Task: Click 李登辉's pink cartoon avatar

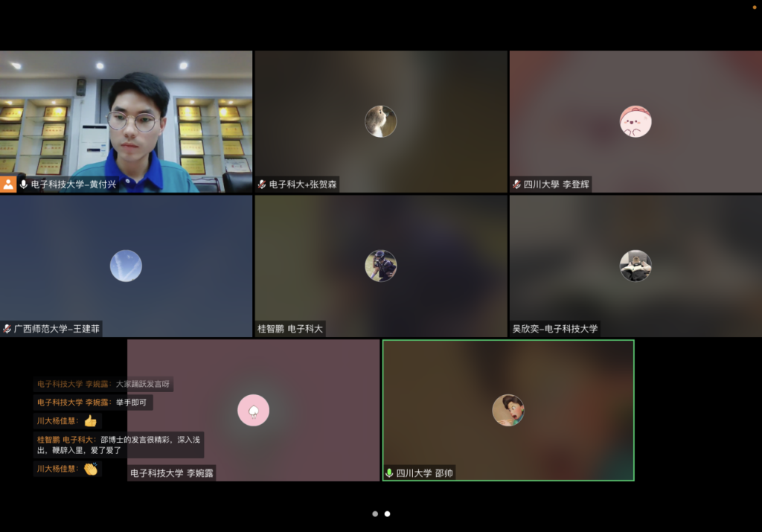Action: 635,121
